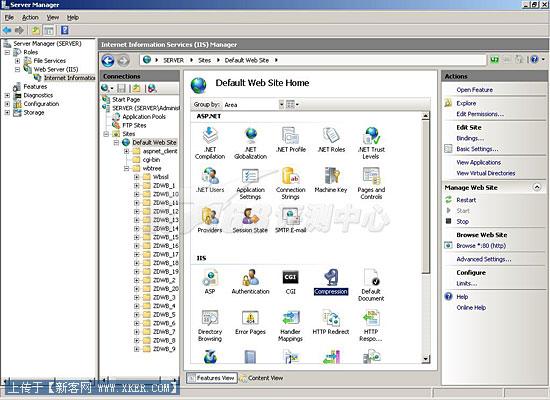
Task: Open the Pages and Controls feature
Action: (x=371, y=184)
